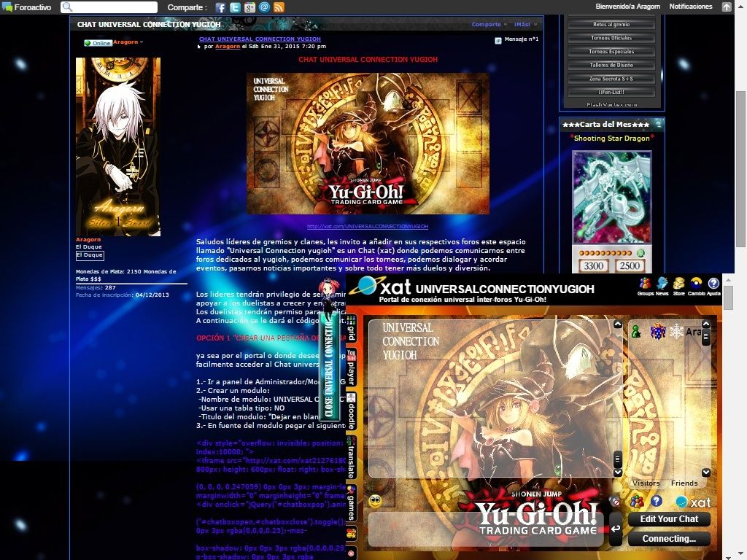Click the chat messages scroll-up arrow
This screenshot has width=747, height=560.
617,324
